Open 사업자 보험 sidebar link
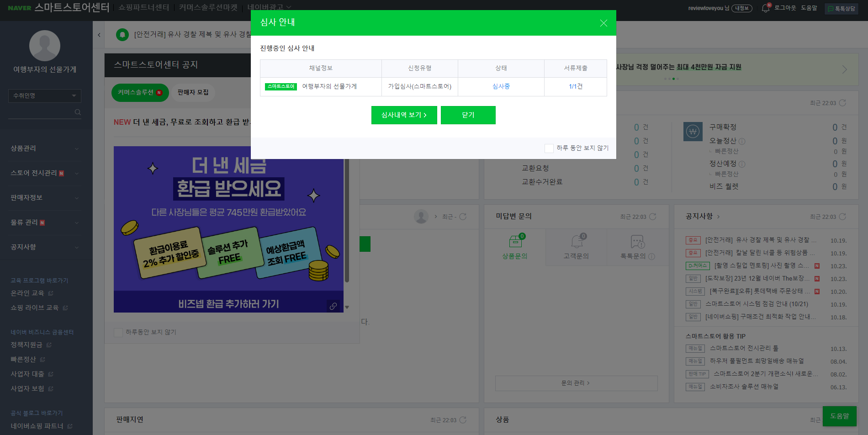Image resolution: width=868 pixels, height=435 pixels. click(x=32, y=389)
